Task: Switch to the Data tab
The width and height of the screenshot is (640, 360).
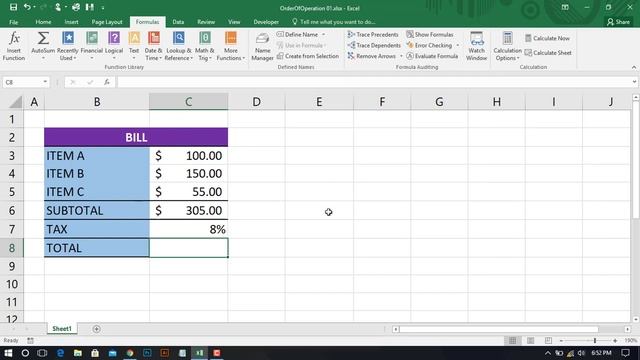Action: 178,22
